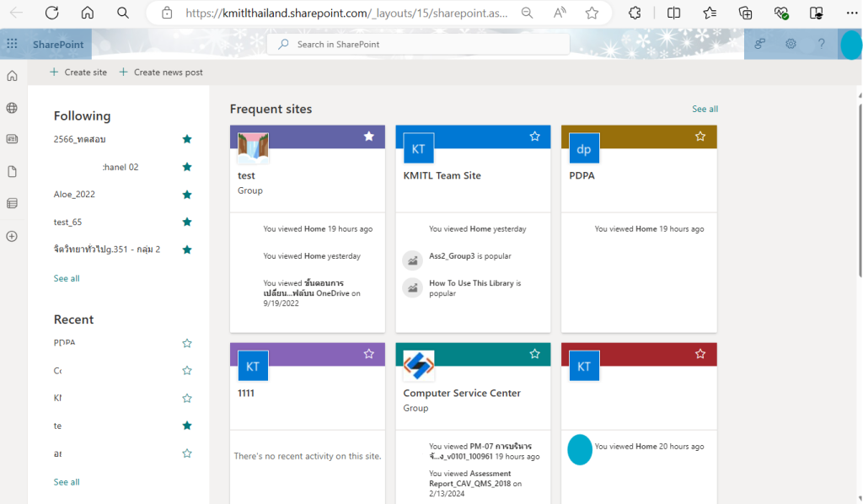Follow the PDPA site under Recent
Viewport: 863px width, 504px height.
point(186,342)
